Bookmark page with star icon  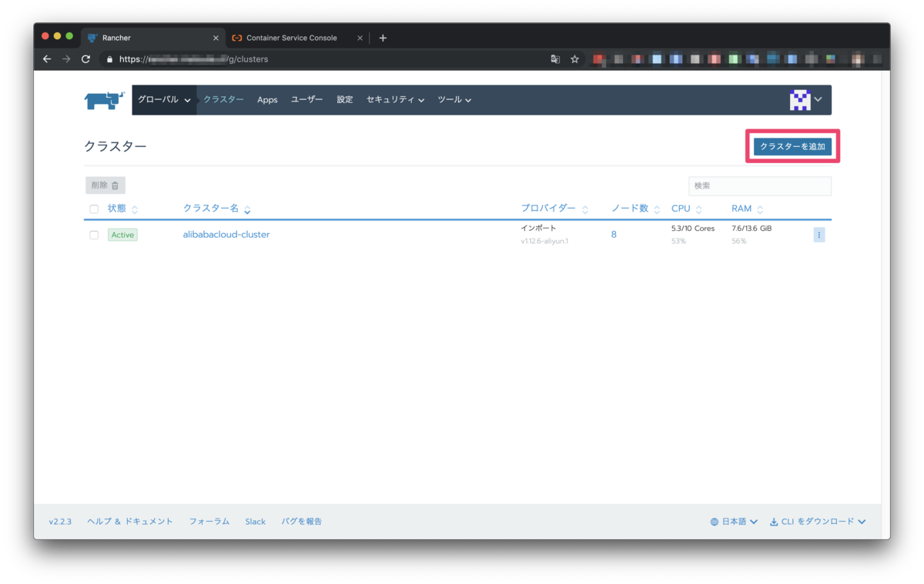[574, 59]
